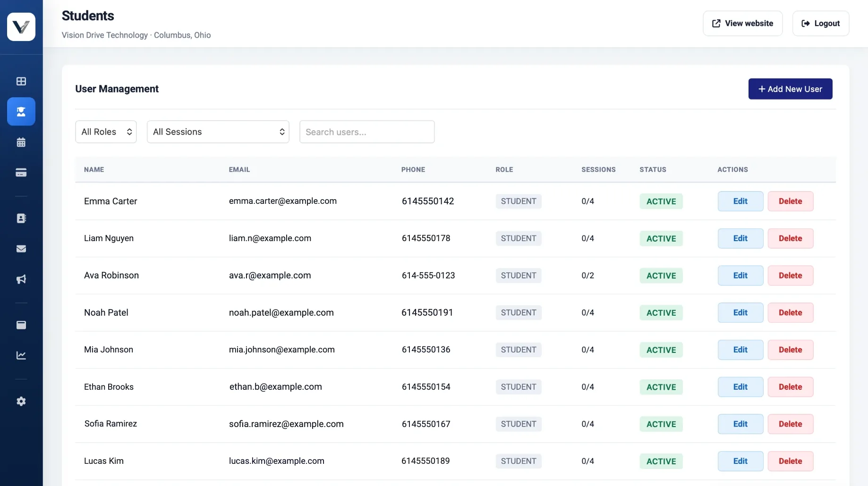Delete Mia Johnson's user record
868x486 pixels.
point(790,350)
